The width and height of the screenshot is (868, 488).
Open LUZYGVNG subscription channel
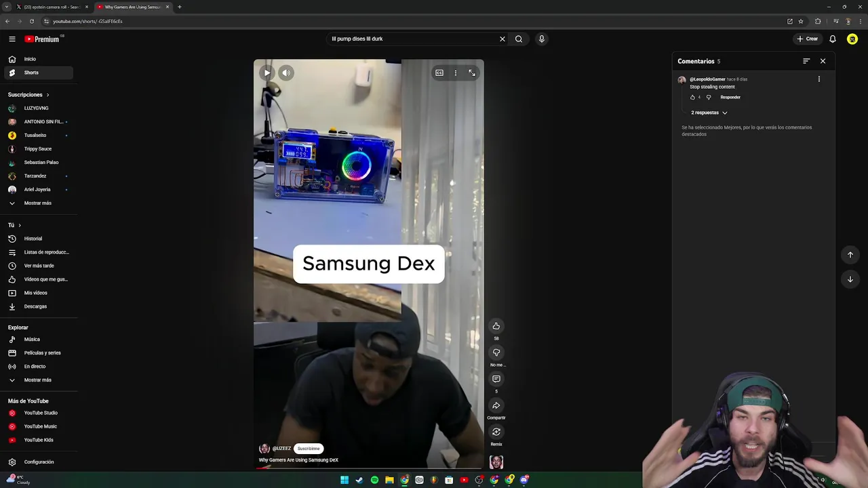coord(39,108)
